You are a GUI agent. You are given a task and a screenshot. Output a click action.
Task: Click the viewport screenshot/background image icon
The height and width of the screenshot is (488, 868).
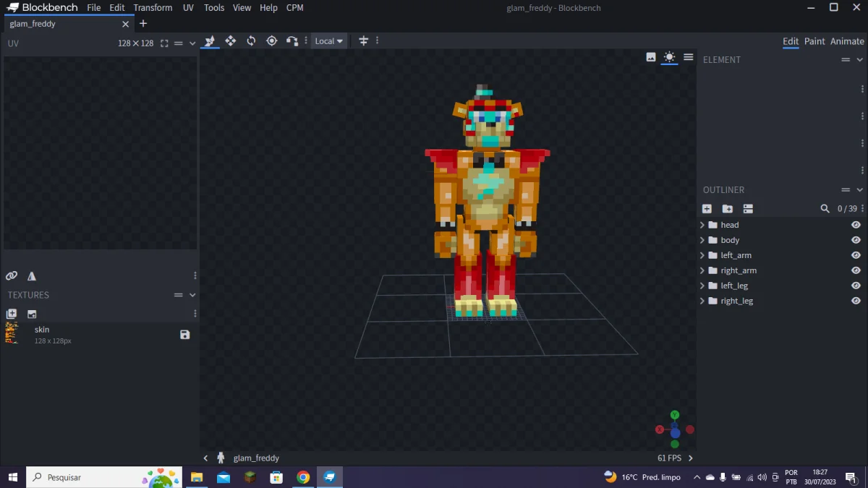651,57
